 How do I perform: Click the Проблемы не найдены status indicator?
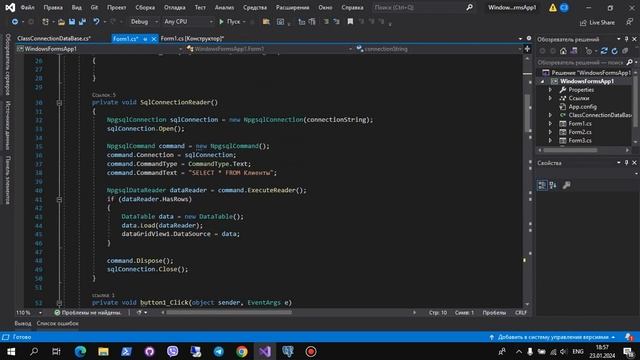pyautogui.click(x=88, y=313)
